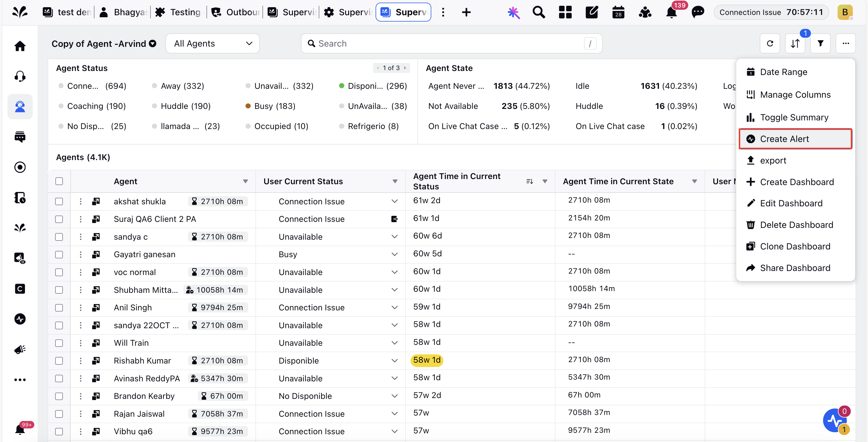Check the box for Gayatri ganesan
The image size is (868, 442).
coord(59,255)
